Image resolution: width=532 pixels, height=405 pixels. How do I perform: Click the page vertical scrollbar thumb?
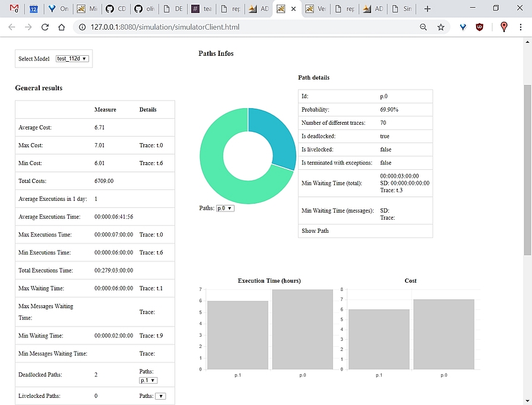click(x=527, y=170)
